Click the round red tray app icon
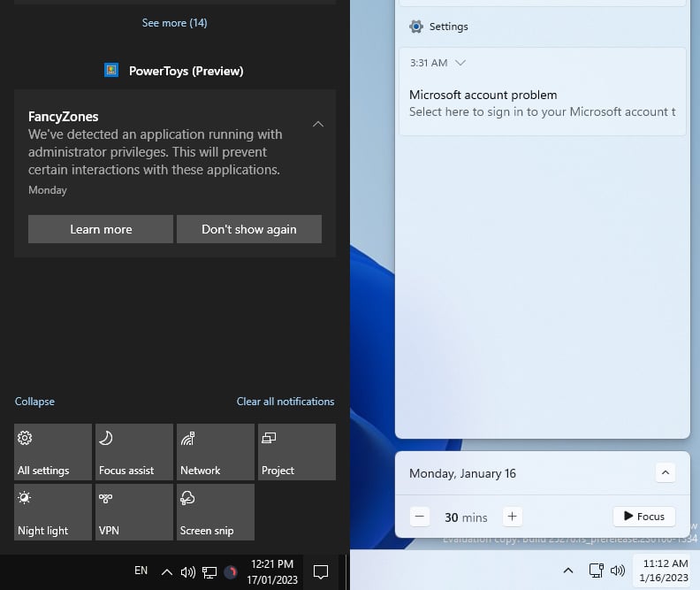The image size is (700, 590). pyautogui.click(x=231, y=572)
